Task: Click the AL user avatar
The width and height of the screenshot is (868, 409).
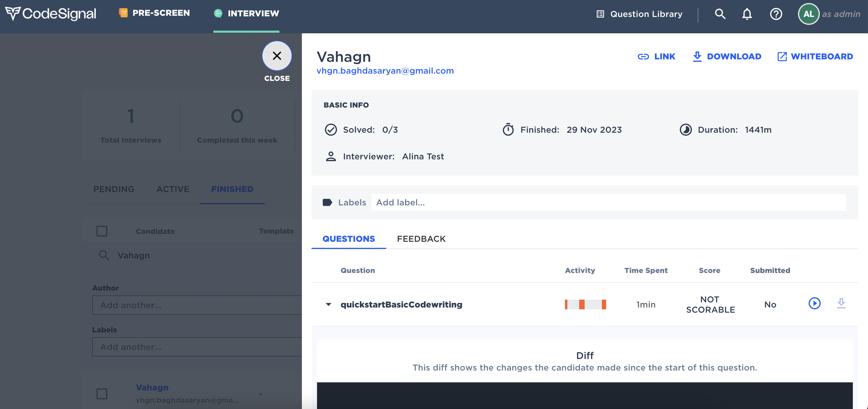Action: tap(808, 14)
